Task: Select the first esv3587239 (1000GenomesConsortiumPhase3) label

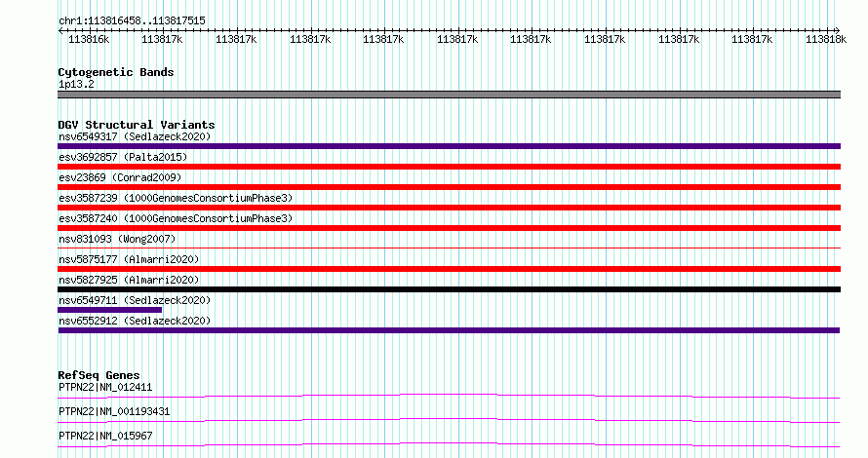Action: (x=176, y=198)
